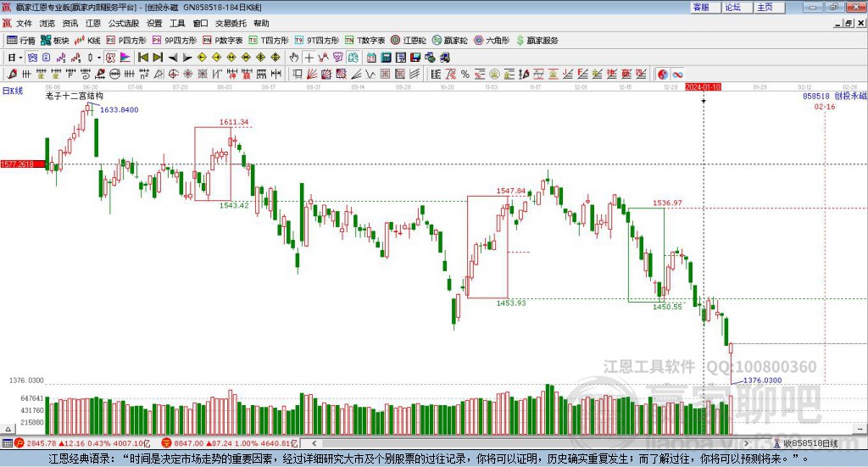Open 赢家服务 service page
The image size is (868, 467).
pos(537,41)
